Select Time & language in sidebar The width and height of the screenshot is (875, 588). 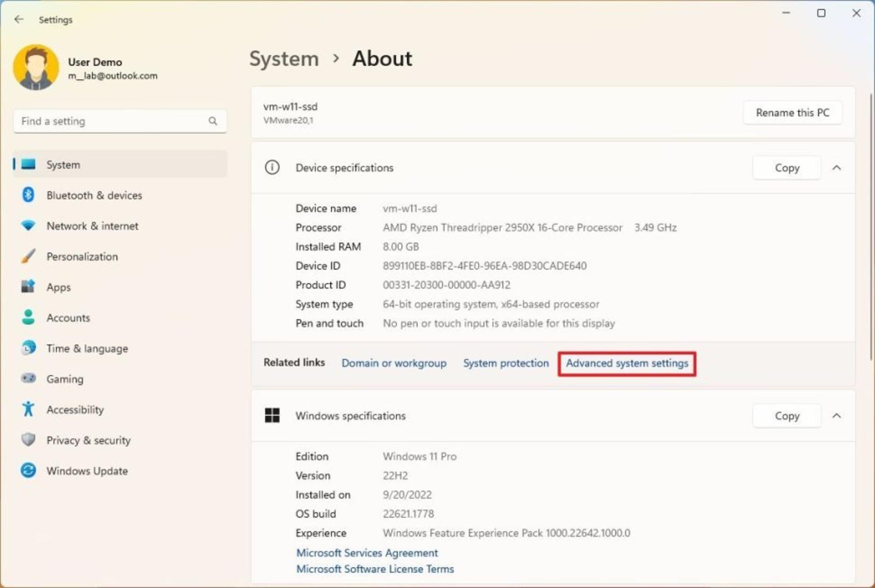[x=120, y=348]
